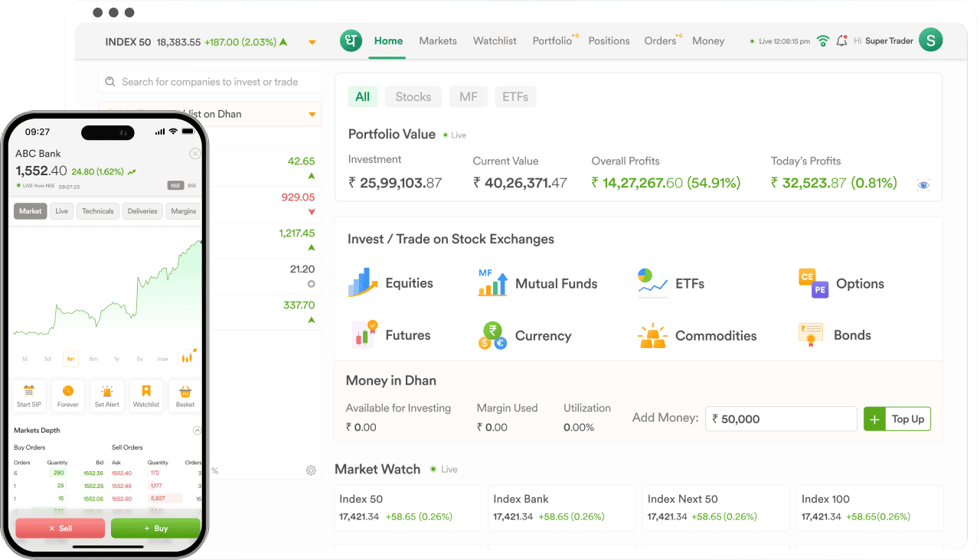Focus the company search field

[210, 82]
